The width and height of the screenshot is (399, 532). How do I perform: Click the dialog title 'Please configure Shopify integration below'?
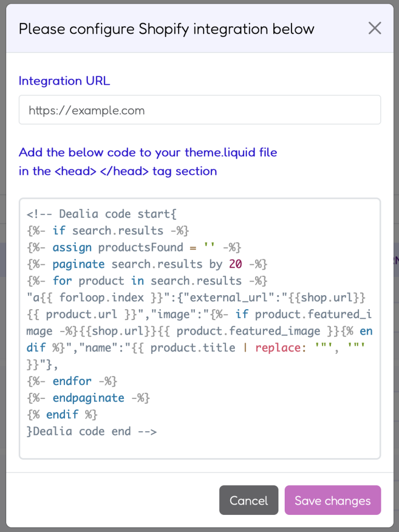point(166,29)
